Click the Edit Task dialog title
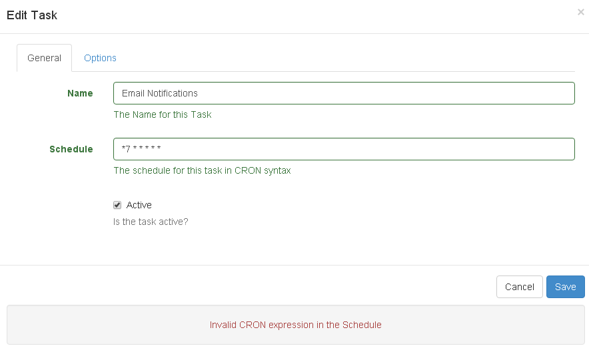 click(32, 15)
